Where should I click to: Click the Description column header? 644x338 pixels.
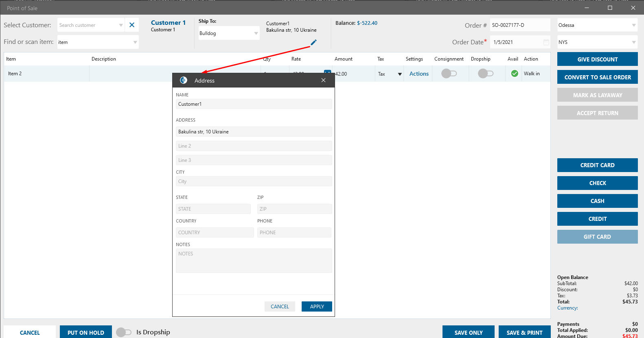104,59
